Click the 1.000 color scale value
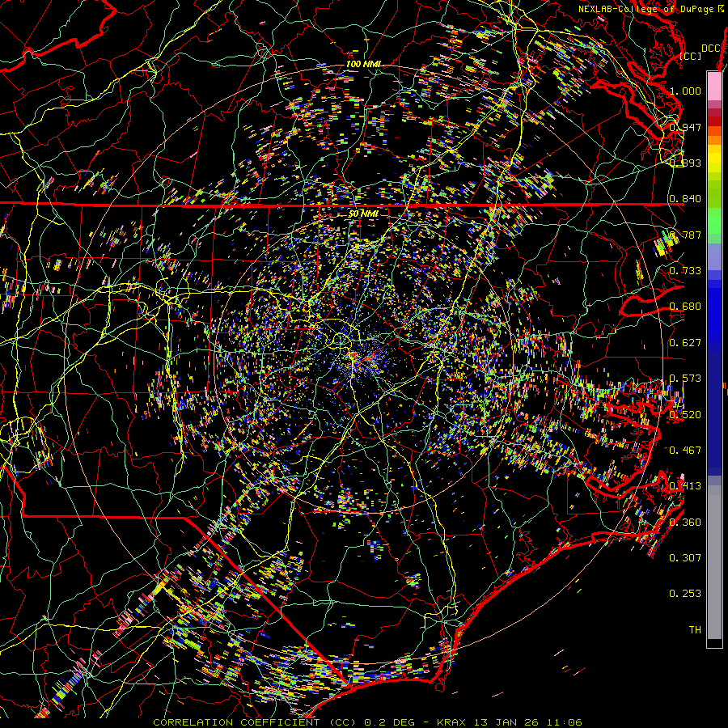 tap(685, 91)
